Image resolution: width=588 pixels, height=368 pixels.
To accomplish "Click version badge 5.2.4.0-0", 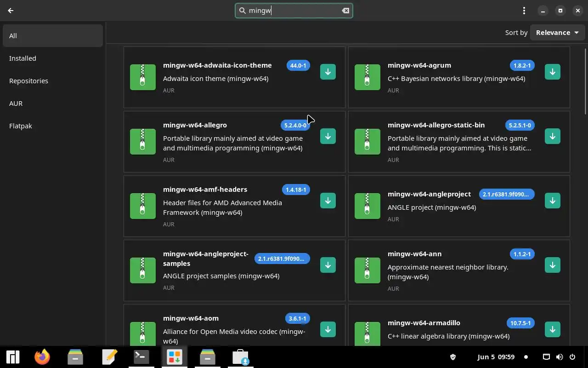I will [x=295, y=126].
